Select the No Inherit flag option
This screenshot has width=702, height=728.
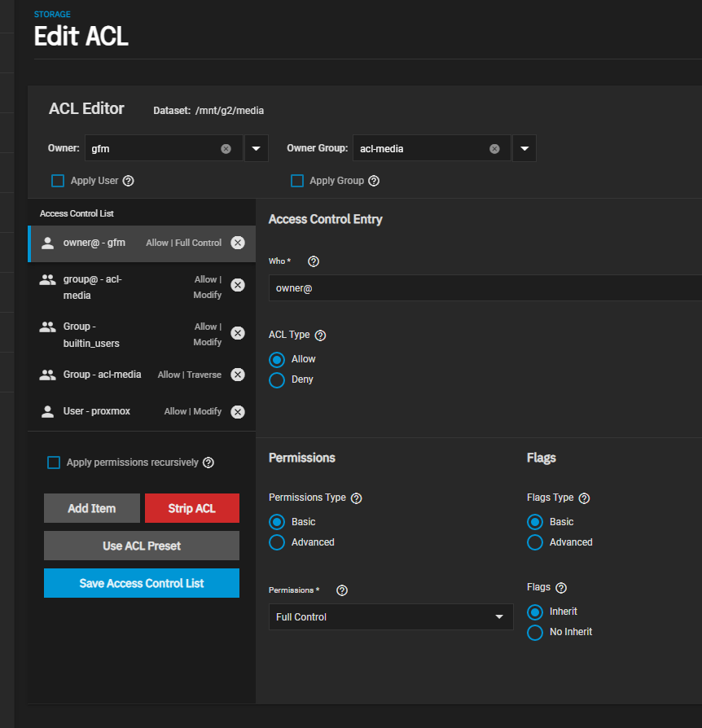pos(535,633)
